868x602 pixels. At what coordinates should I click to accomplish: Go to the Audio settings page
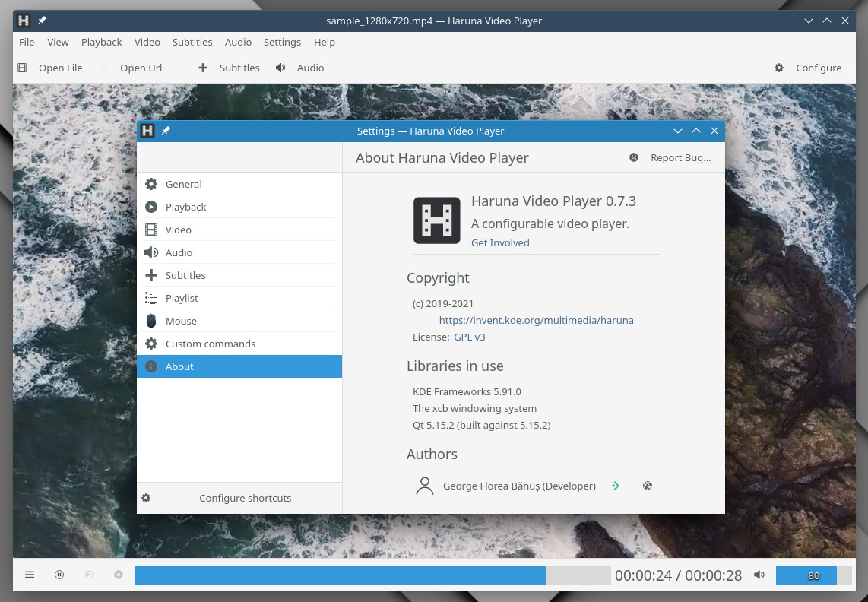(239, 252)
